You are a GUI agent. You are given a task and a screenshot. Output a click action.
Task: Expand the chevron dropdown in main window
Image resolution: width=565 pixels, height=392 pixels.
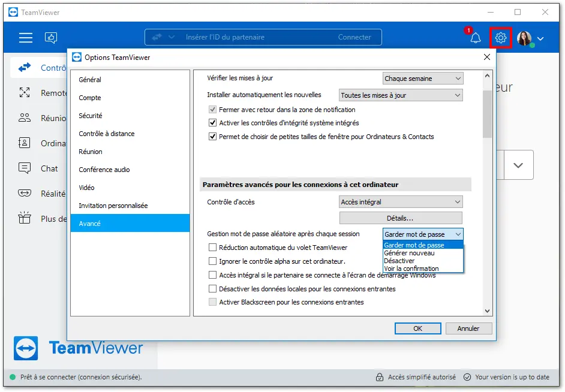(518, 165)
